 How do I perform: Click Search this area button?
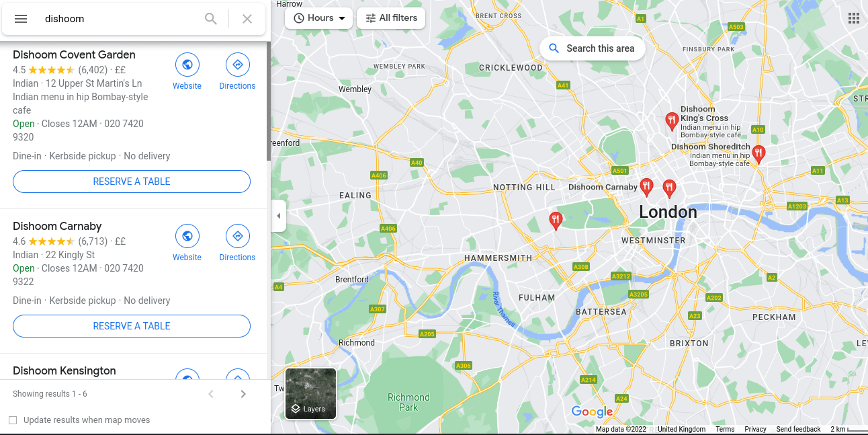(x=593, y=48)
